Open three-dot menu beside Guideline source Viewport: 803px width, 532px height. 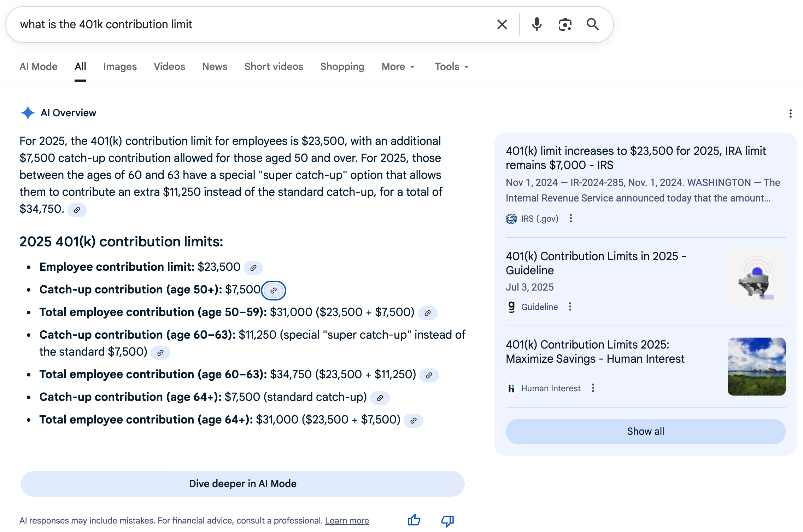570,307
